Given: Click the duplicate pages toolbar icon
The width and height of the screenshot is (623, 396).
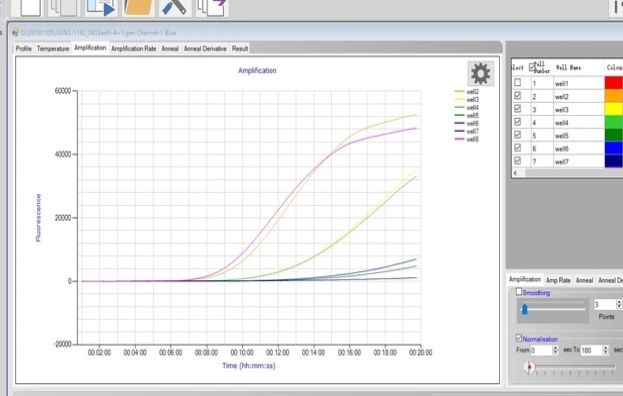Looking at the screenshot, I should 63,7.
